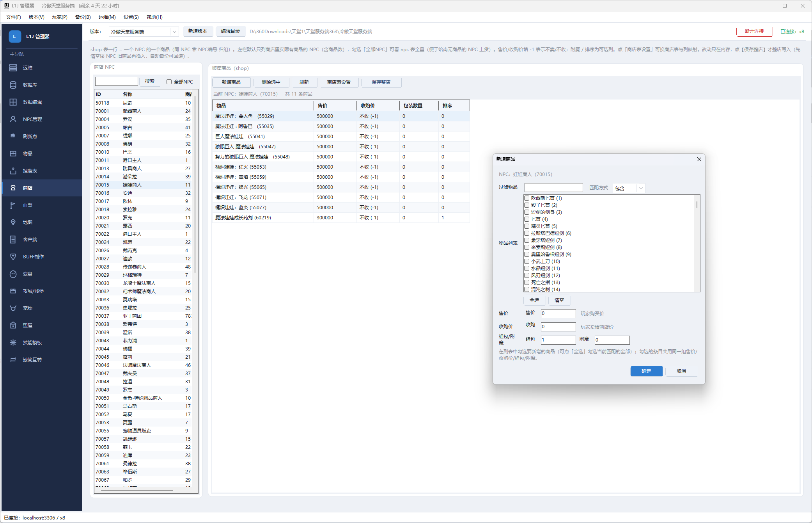
Task: Open the 数据库 database icon
Action: [x=13, y=85]
